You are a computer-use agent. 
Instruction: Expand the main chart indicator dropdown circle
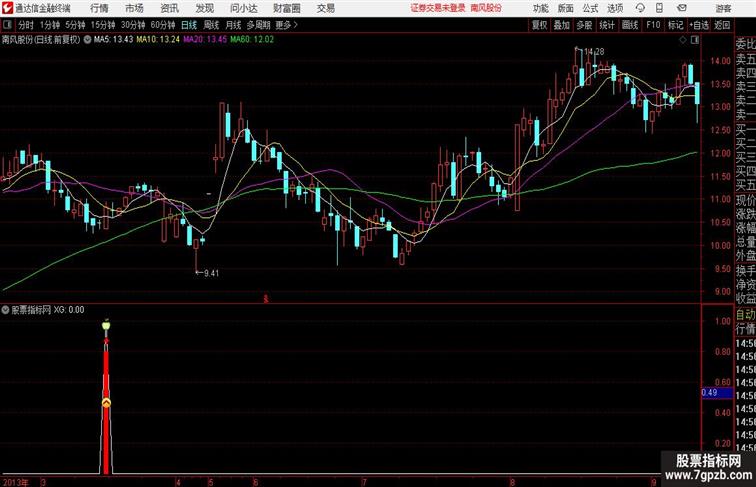tap(87, 40)
